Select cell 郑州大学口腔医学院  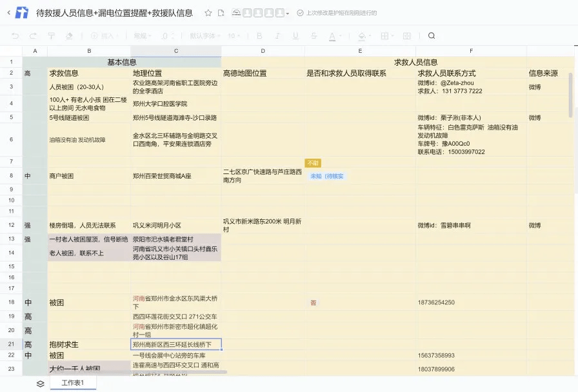pyautogui.click(x=176, y=104)
